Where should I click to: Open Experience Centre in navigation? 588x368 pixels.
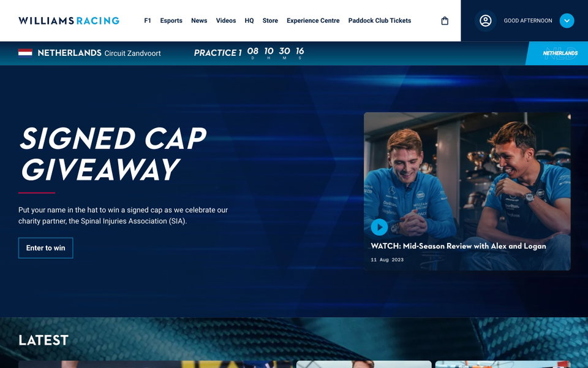click(313, 21)
